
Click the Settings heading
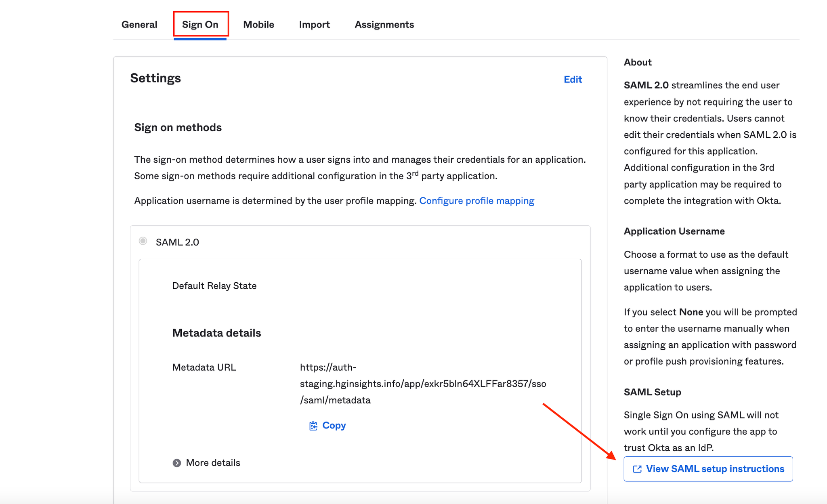(x=155, y=78)
